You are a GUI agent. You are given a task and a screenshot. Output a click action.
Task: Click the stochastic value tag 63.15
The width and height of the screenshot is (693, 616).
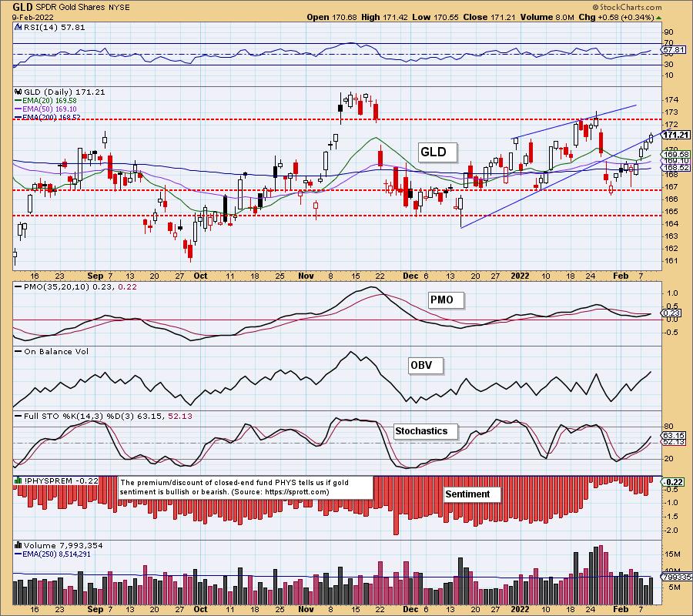pyautogui.click(x=674, y=435)
